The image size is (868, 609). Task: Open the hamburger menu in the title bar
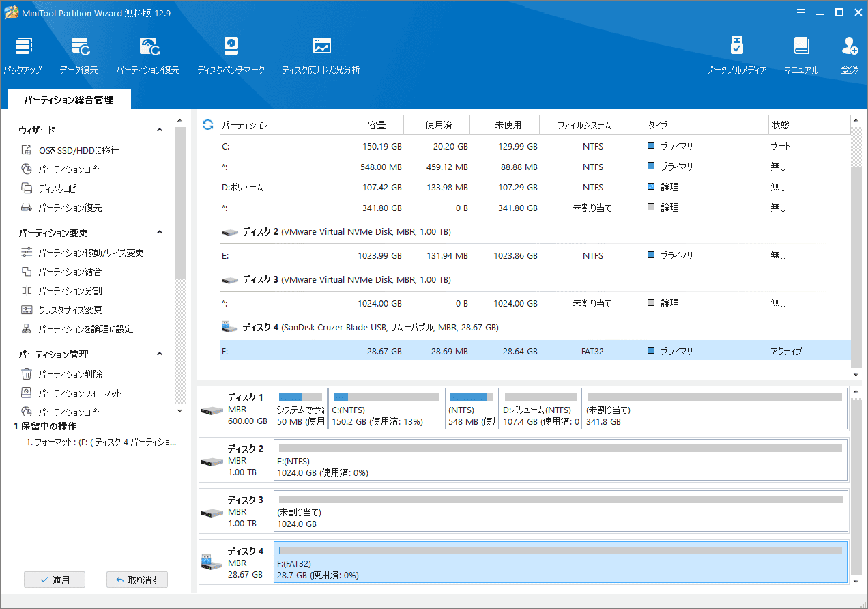[x=800, y=12]
